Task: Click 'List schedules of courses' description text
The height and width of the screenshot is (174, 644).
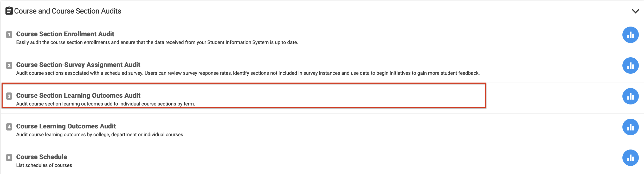Action: (x=44, y=165)
